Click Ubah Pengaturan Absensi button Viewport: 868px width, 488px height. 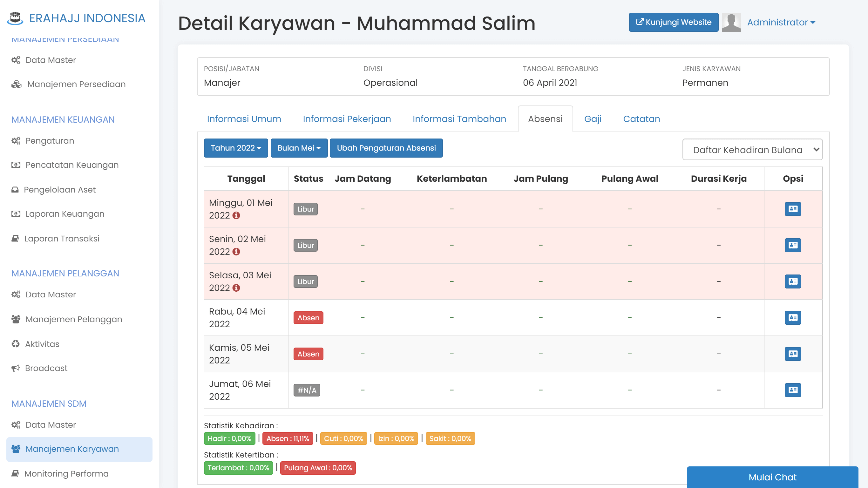click(x=386, y=148)
